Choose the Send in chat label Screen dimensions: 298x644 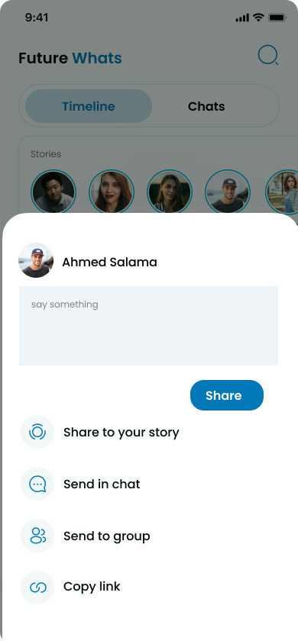pyautogui.click(x=102, y=485)
